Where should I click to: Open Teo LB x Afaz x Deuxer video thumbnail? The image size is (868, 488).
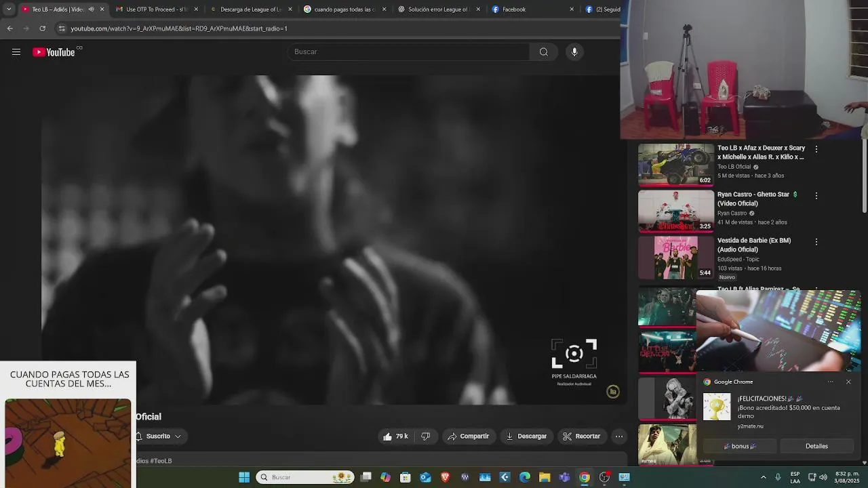tap(675, 165)
